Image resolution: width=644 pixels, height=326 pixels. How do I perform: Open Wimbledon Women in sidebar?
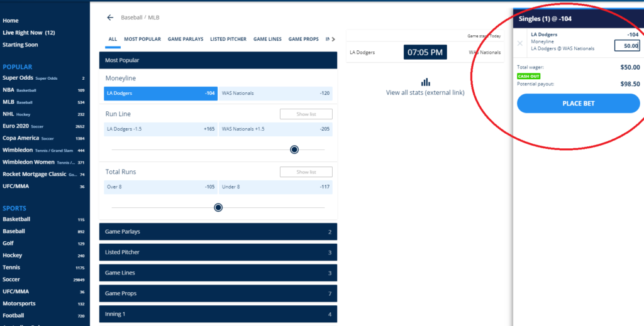point(43,162)
